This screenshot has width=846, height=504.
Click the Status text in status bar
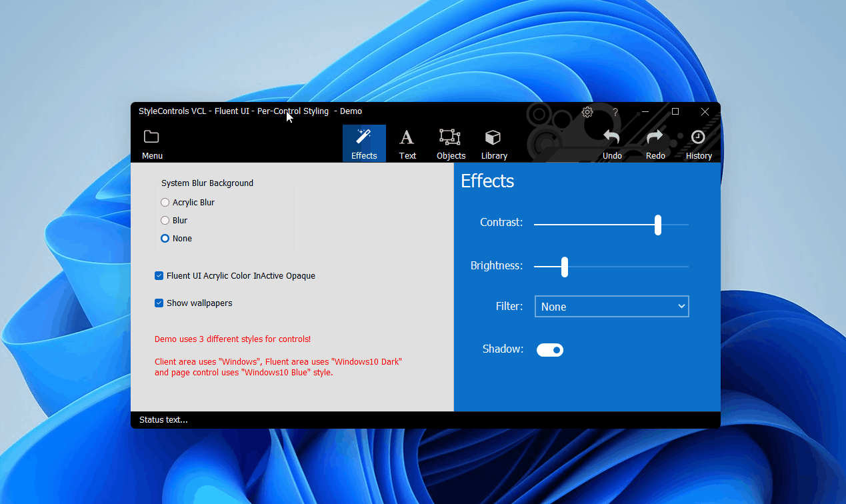click(163, 420)
